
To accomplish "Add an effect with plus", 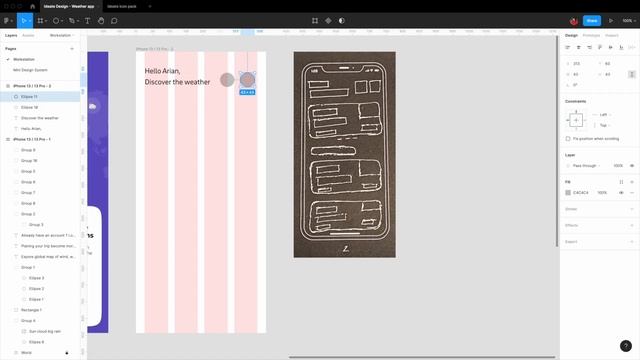I will tap(631, 225).
